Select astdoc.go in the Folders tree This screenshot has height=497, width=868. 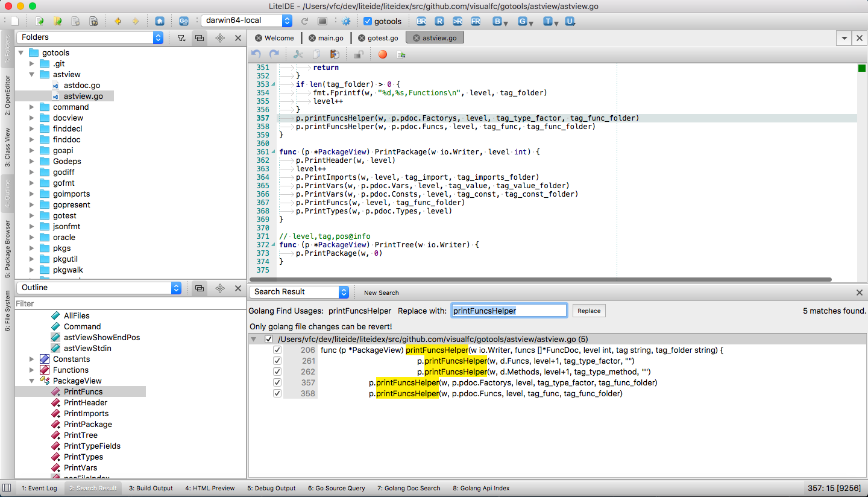pos(82,86)
